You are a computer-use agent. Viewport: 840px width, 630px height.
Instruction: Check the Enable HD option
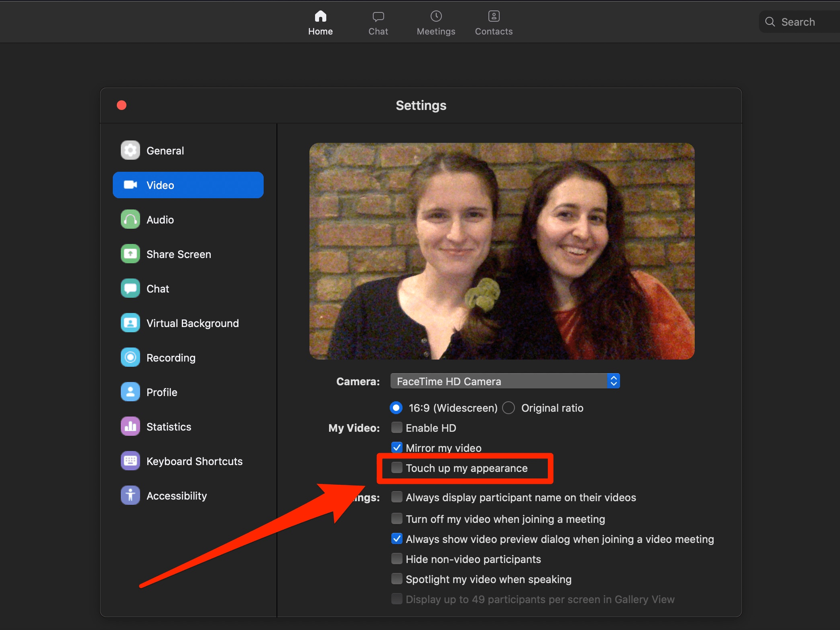coord(397,427)
